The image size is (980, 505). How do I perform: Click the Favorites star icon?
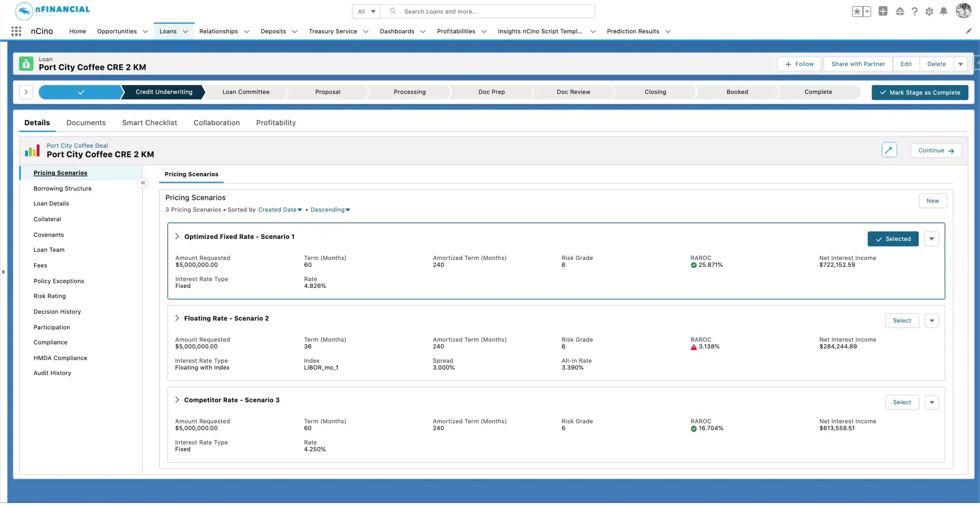pyautogui.click(x=857, y=11)
